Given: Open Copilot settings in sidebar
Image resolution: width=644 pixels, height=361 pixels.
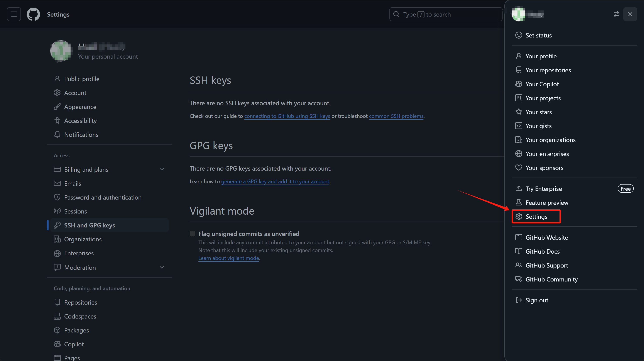Looking at the screenshot, I should (x=109, y=344).
